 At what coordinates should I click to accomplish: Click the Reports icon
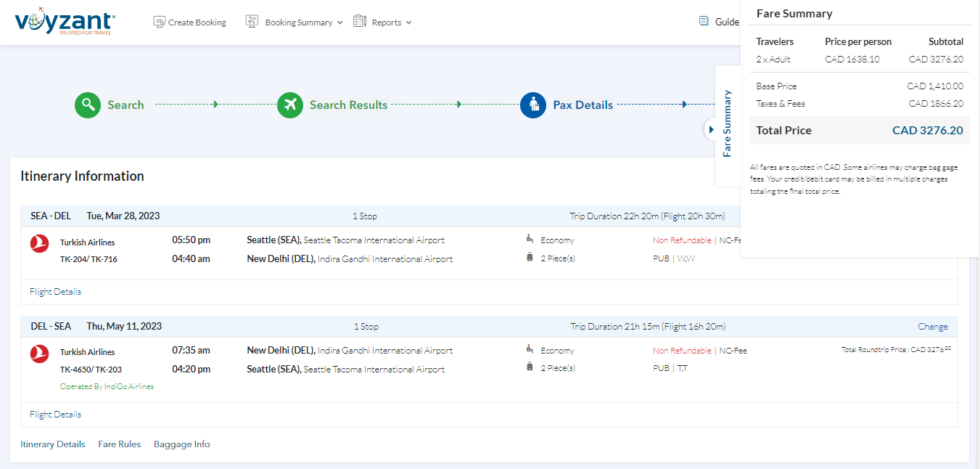360,22
